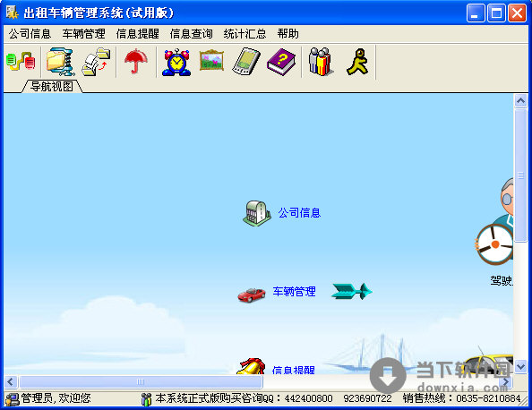Click the vertical scrollbar up arrow
Image resolution: width=532 pixels, height=410 pixels.
point(520,101)
